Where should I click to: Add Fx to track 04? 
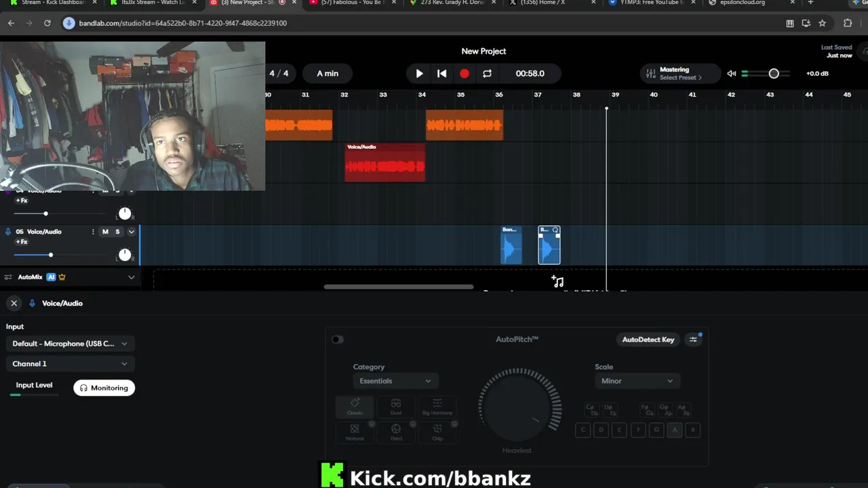click(22, 201)
